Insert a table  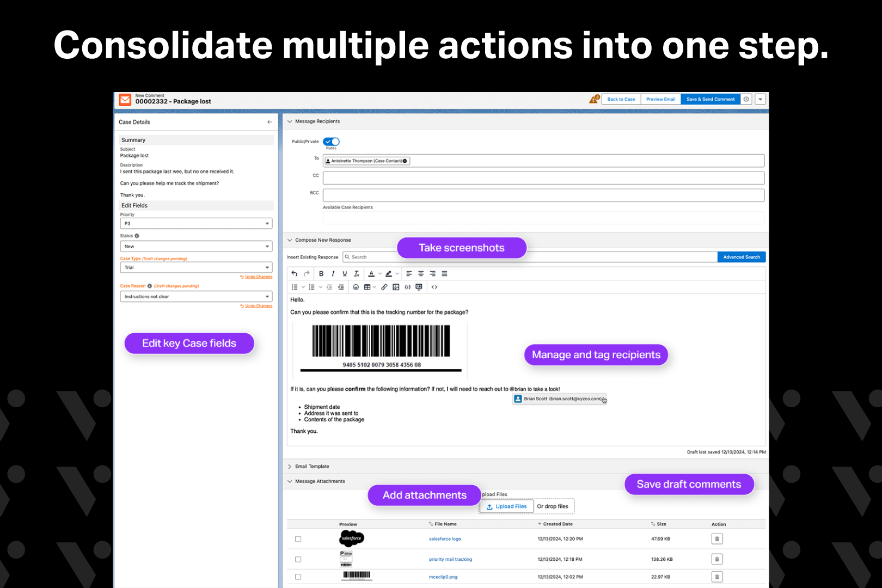point(367,287)
